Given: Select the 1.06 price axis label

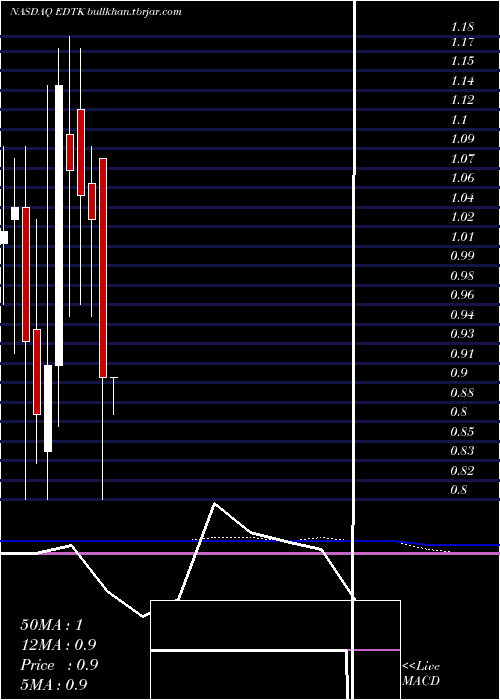Looking at the screenshot, I should pos(462,178).
